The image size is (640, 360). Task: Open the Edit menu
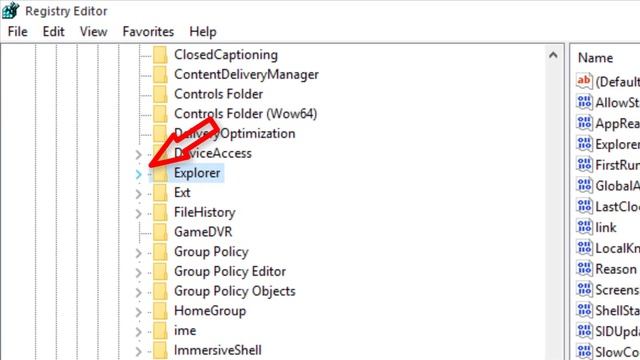[x=53, y=31]
